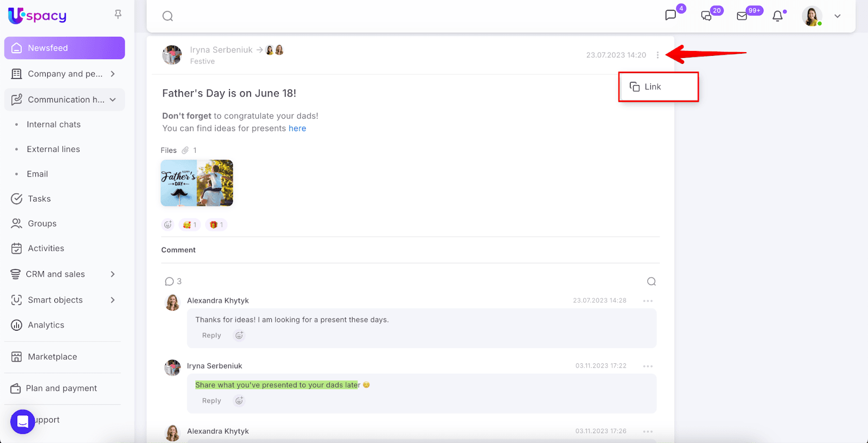The height and width of the screenshot is (443, 868).
Task: Open the notifications bell
Action: pos(778,16)
